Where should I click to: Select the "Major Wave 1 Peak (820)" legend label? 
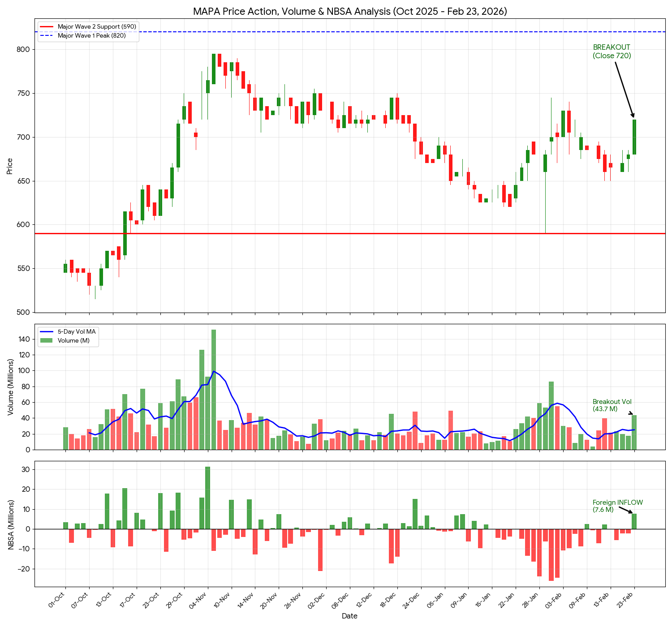click(x=92, y=36)
